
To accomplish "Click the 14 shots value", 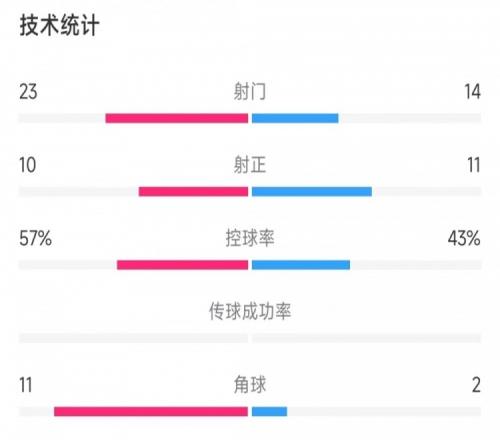I will [x=473, y=92].
